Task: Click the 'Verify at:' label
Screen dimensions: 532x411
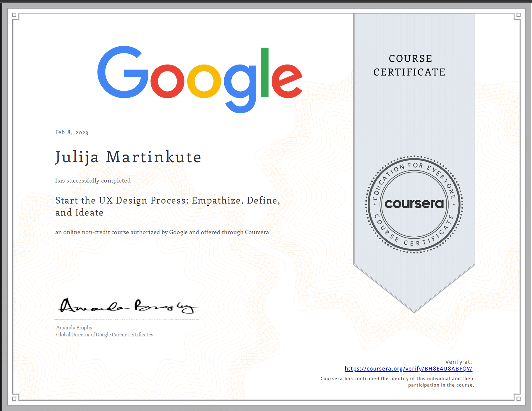Action: click(x=459, y=362)
